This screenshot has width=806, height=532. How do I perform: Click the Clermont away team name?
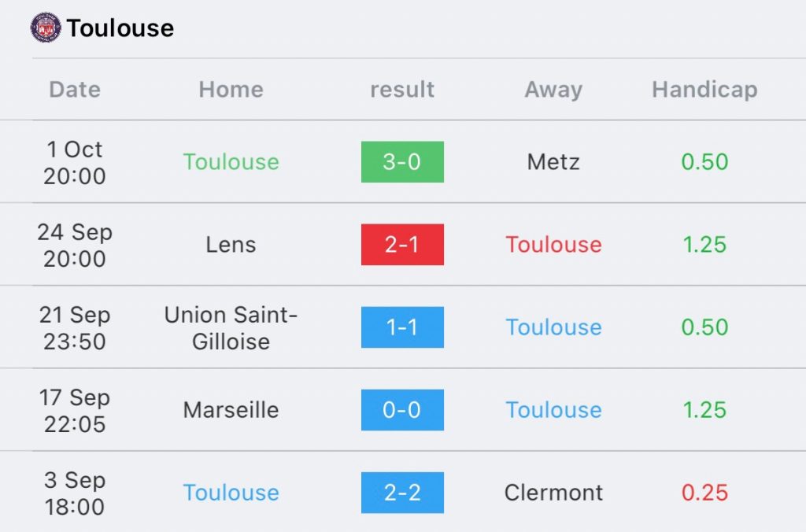coord(553,493)
